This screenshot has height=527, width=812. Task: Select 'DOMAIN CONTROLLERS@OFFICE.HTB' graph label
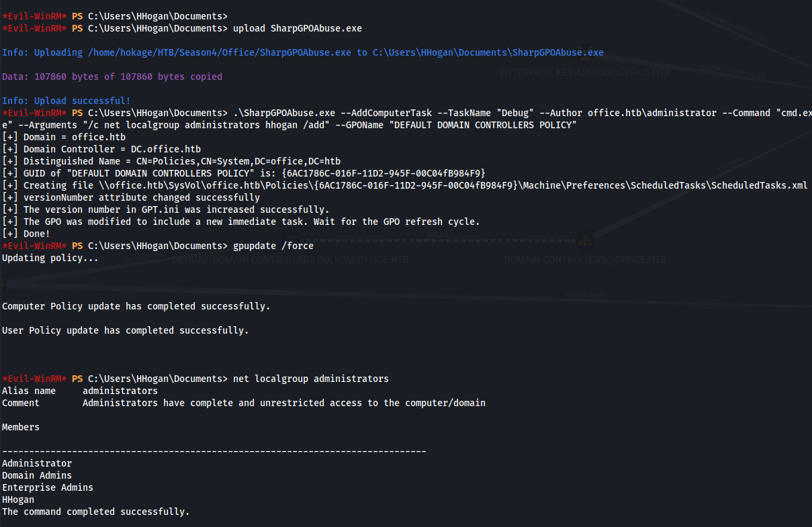click(585, 260)
